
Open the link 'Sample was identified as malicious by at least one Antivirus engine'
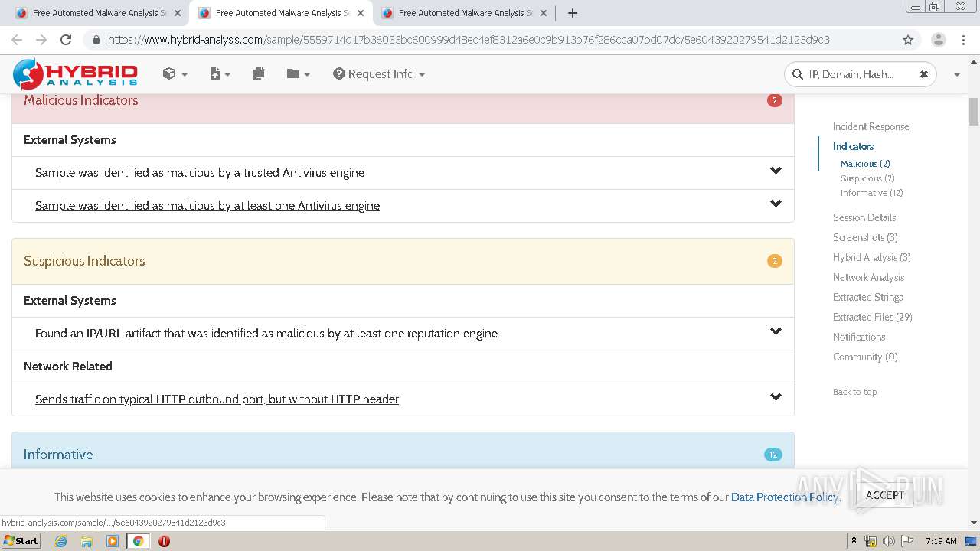point(207,205)
